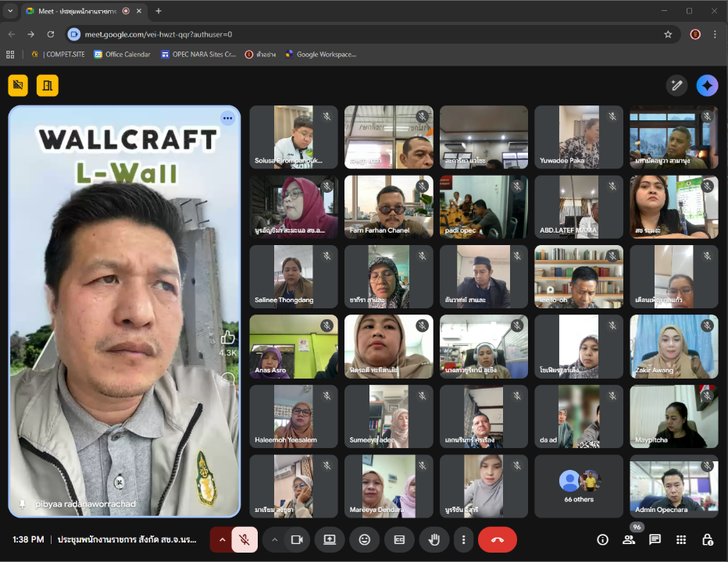Click the red leave call button
The image size is (728, 562).
(497, 539)
